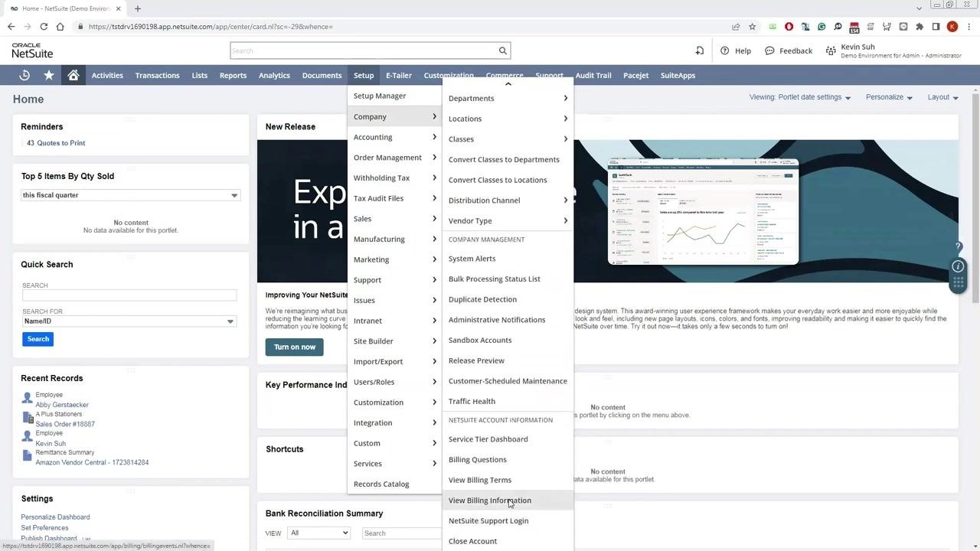
Task: Expand the Layout dropdown
Action: pyautogui.click(x=942, y=97)
